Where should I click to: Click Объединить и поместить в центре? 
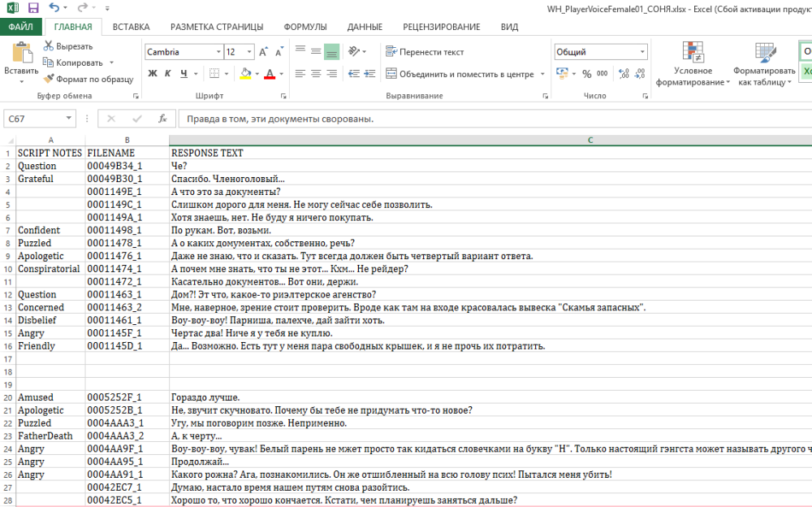point(460,74)
